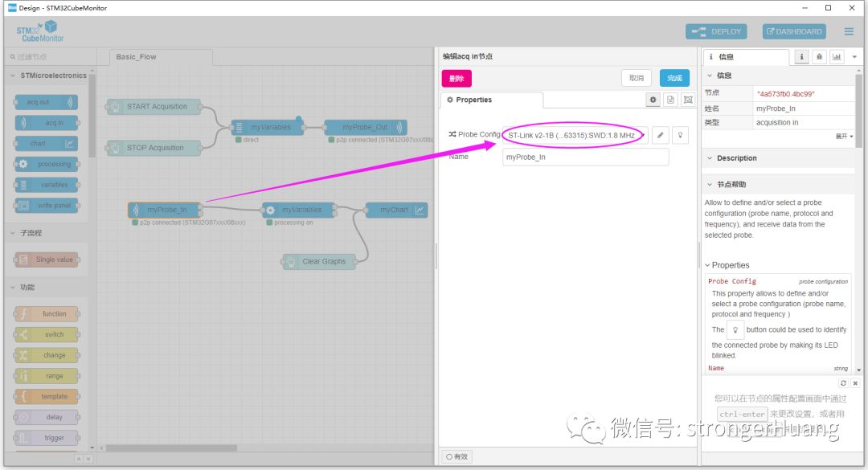Select the 'Single value' subflow node

pos(47,260)
